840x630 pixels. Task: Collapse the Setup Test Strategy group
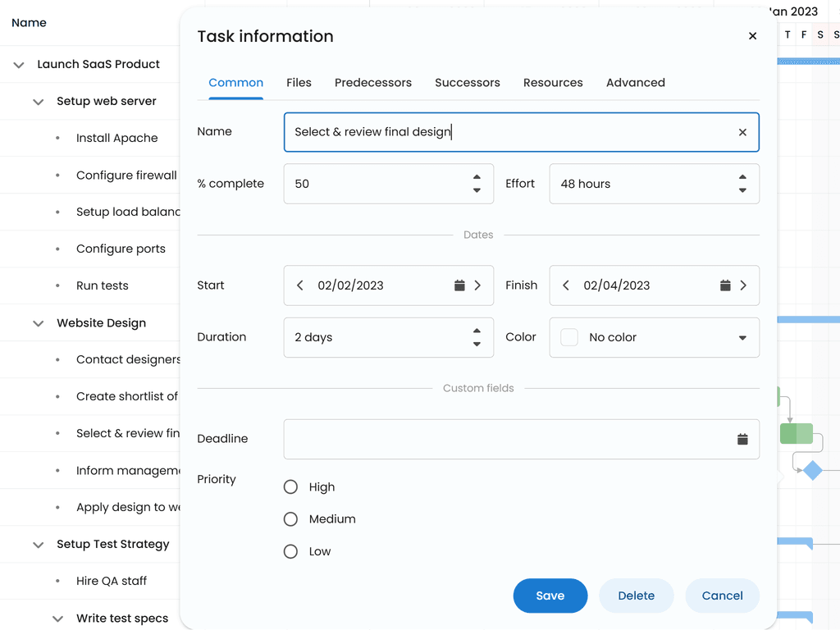tap(38, 544)
